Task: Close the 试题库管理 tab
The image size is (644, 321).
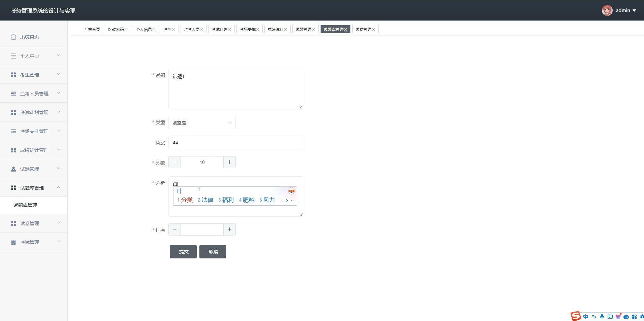Action: [346, 30]
